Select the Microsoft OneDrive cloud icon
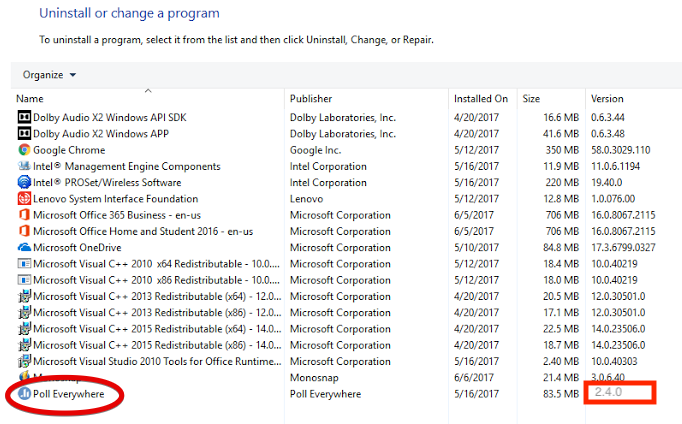The width and height of the screenshot is (682, 424). coord(24,247)
